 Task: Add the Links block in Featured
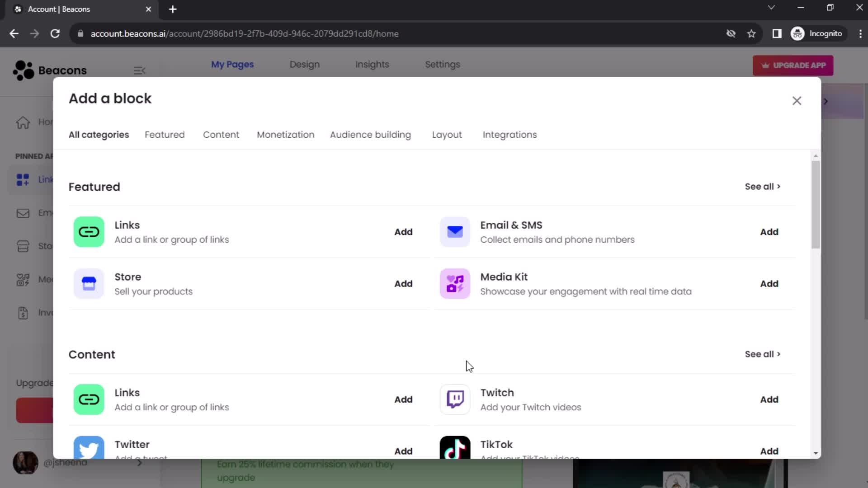404,232
